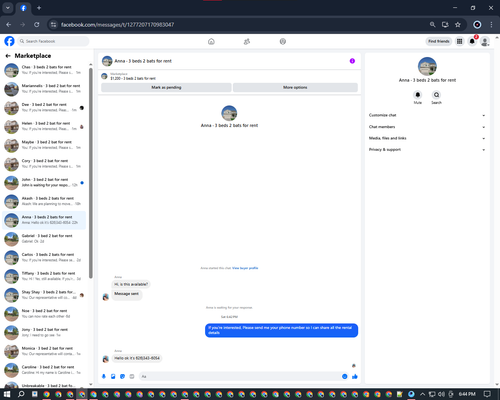Image resolution: width=500 pixels, height=400 pixels.
Task: Bookmark this page with star icon
Action: [458, 25]
